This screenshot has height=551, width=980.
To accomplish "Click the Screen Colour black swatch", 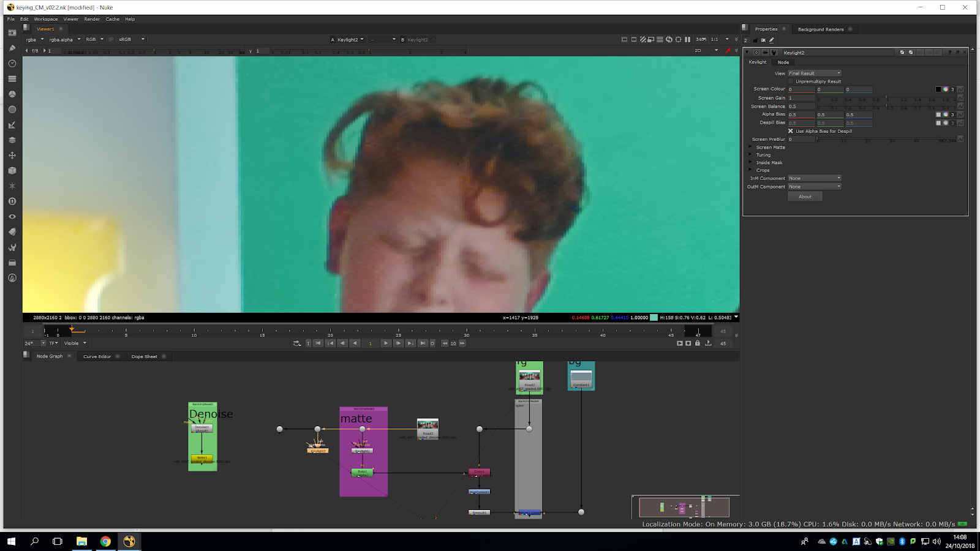I will point(938,89).
